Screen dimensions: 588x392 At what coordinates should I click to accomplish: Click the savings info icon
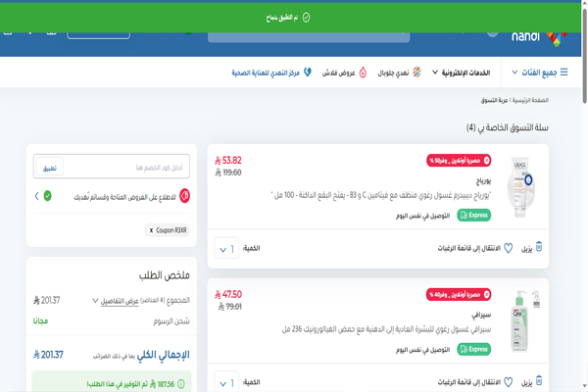point(181,383)
